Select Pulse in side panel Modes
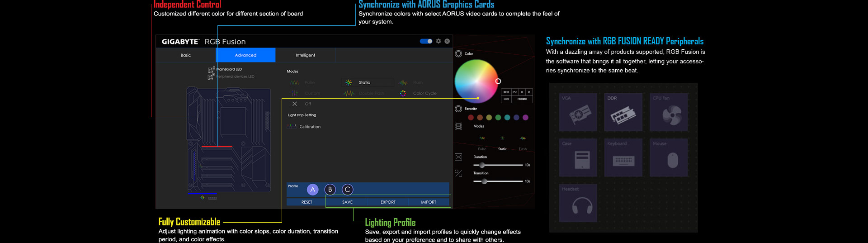 point(482,143)
